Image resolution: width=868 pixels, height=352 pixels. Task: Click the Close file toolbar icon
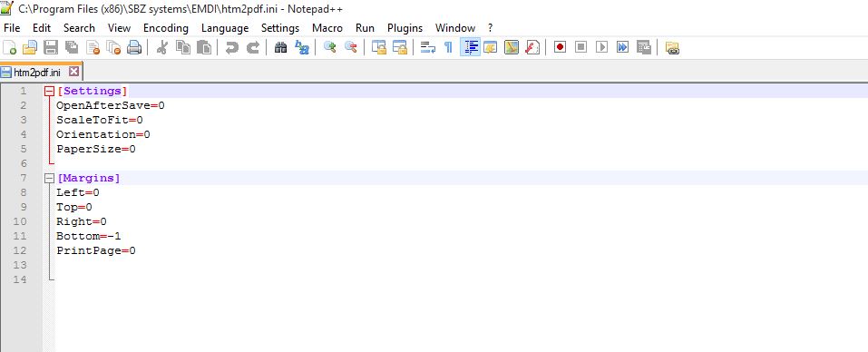pyautogui.click(x=93, y=47)
